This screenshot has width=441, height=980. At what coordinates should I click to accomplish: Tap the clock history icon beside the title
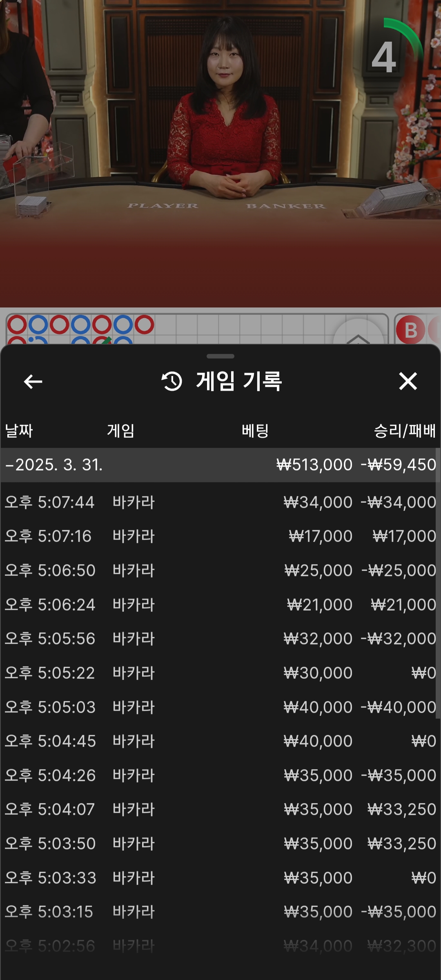(172, 381)
